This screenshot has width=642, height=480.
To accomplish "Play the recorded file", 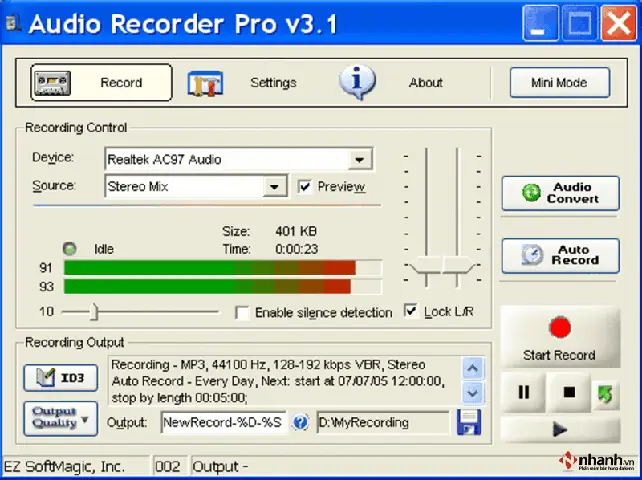I will click(x=560, y=430).
